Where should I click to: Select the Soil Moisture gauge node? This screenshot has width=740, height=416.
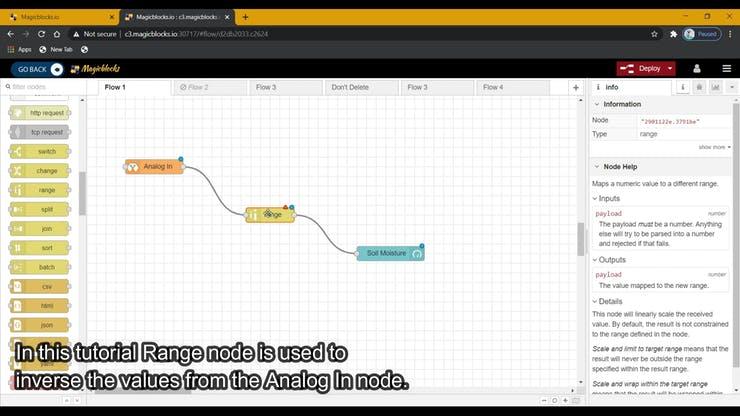389,253
